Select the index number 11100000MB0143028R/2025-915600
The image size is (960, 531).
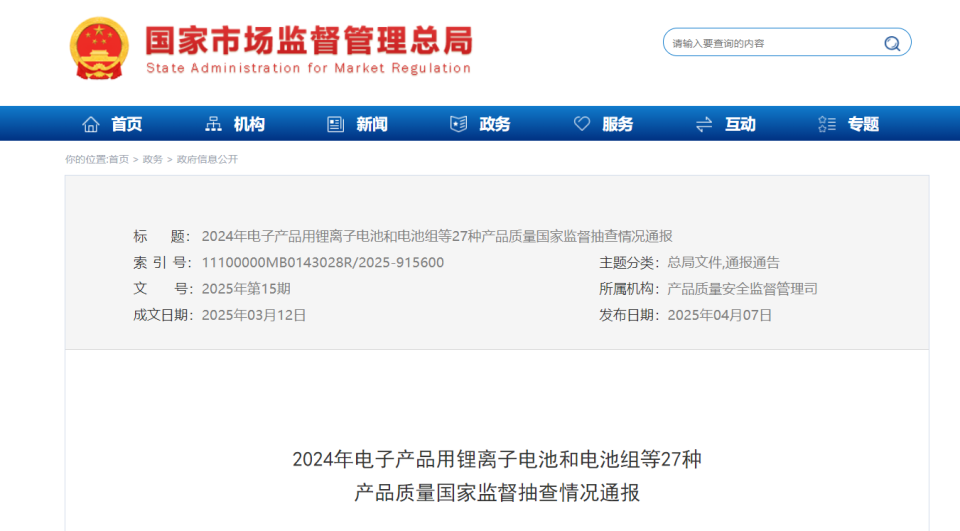[323, 263]
